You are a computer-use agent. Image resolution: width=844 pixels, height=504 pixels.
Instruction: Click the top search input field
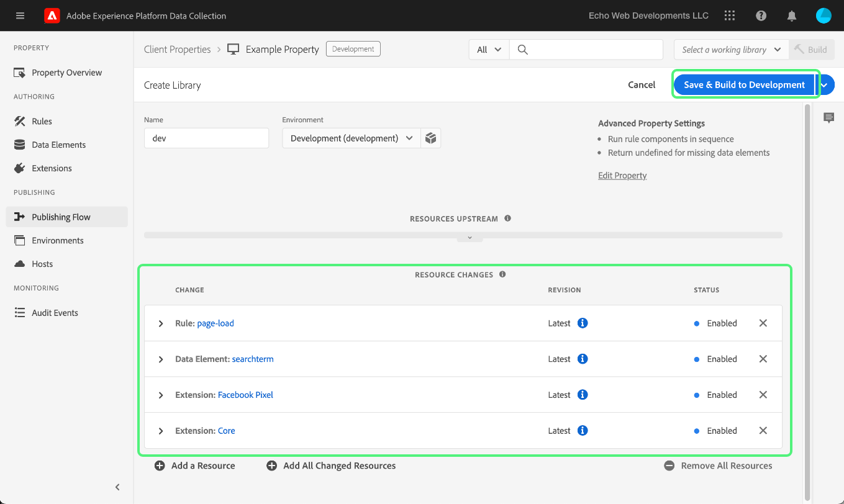pos(586,50)
